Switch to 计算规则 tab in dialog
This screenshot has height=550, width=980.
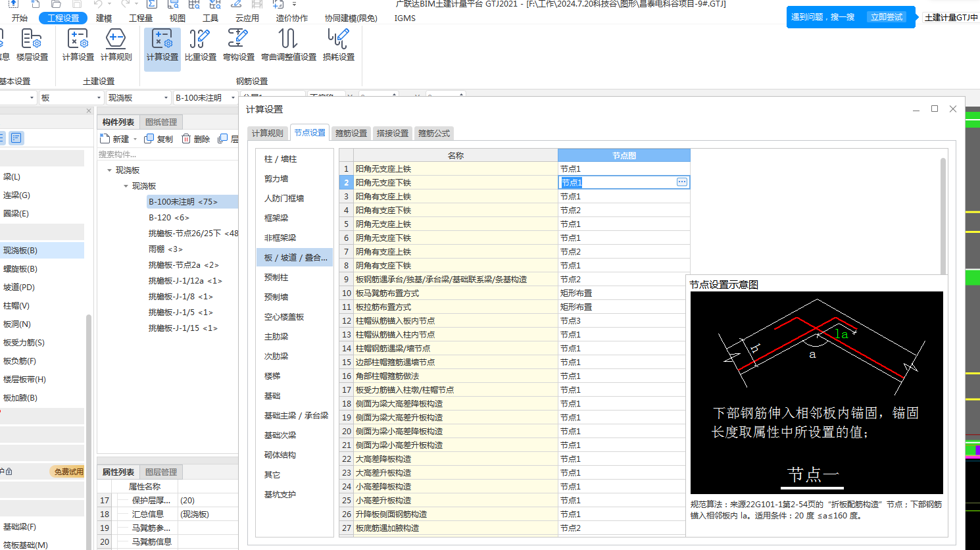pos(268,133)
